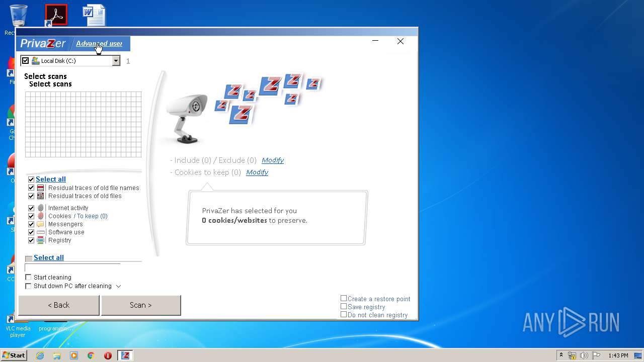Uncheck the Messengers checkbox
This screenshot has width=644, height=362.
click(31, 224)
